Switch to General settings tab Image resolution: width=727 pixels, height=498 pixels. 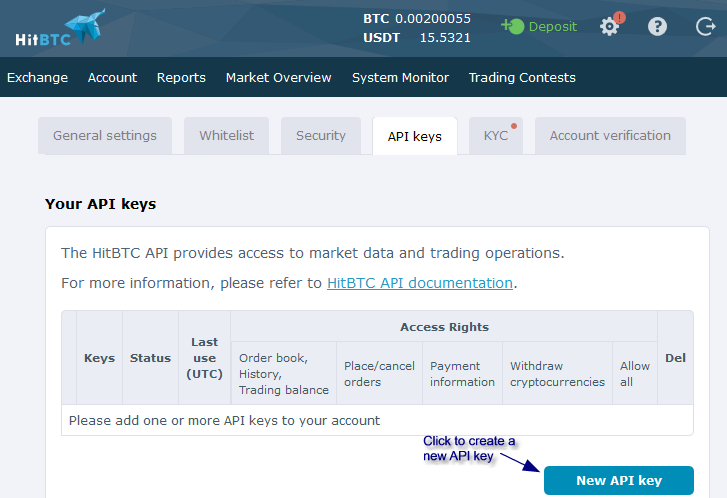click(x=105, y=135)
